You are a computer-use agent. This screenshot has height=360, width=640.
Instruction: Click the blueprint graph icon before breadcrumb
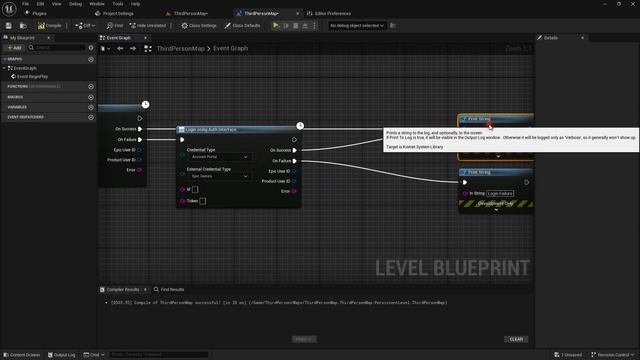tap(148, 49)
